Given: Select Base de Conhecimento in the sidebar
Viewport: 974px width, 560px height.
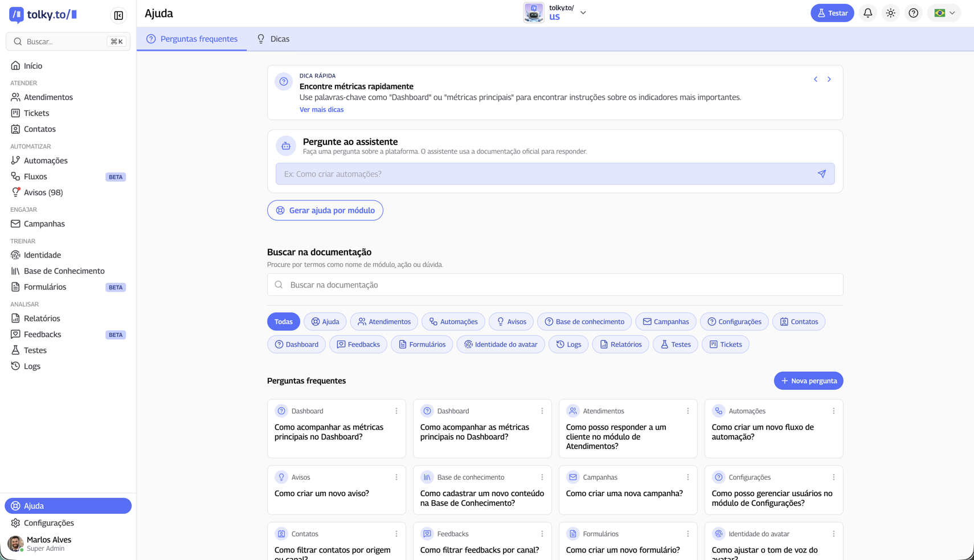Looking at the screenshot, I should click(63, 271).
